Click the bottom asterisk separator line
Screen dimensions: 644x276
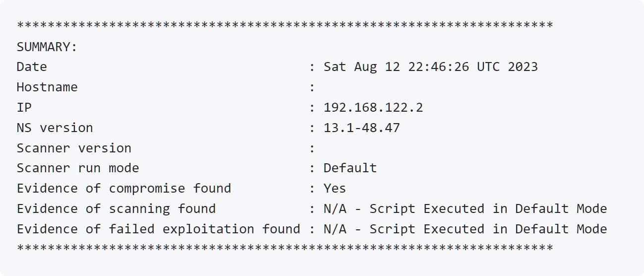[285, 247]
